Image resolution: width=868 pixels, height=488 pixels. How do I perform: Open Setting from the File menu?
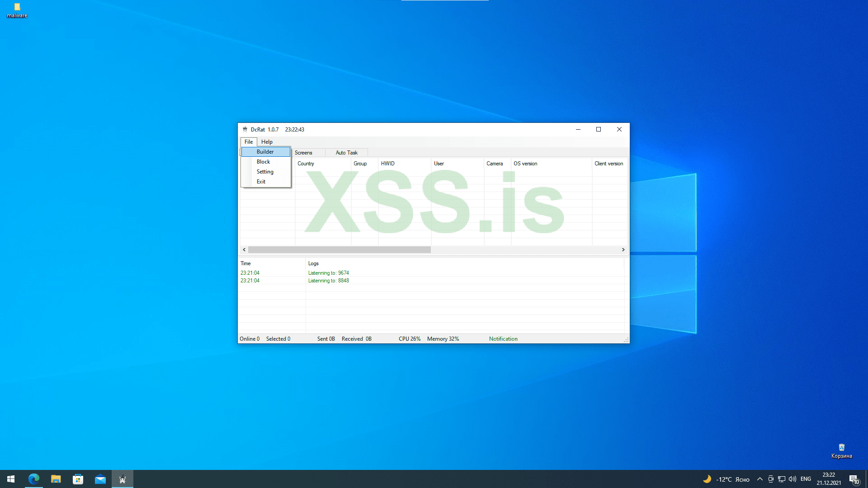265,172
